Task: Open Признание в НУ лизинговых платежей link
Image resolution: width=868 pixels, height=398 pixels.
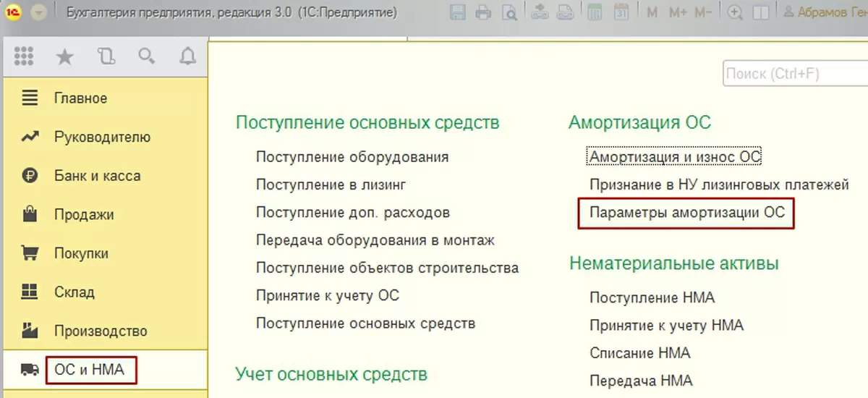Action: pyautogui.click(x=719, y=185)
